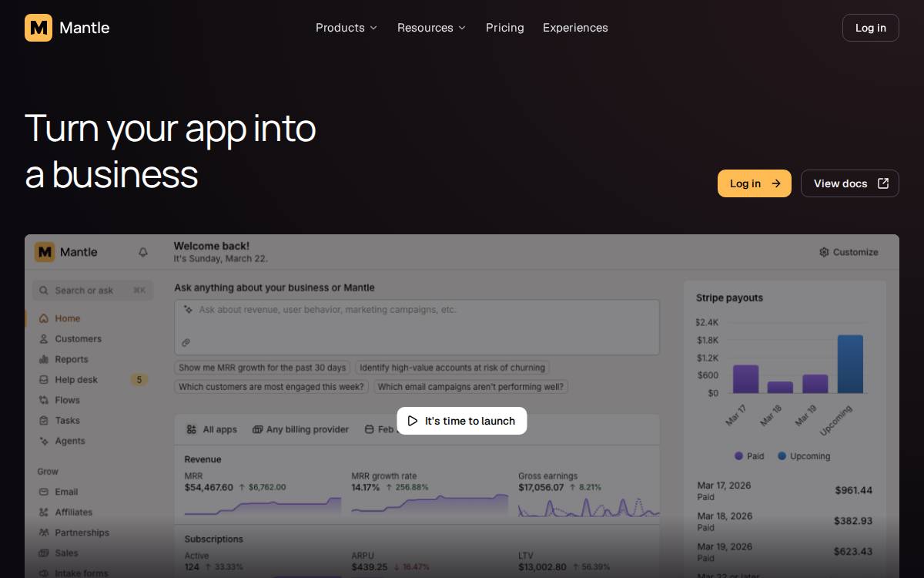Click the MRR growth rate 14.17% value
Image resolution: width=924 pixels, height=578 pixels.
[x=366, y=488]
